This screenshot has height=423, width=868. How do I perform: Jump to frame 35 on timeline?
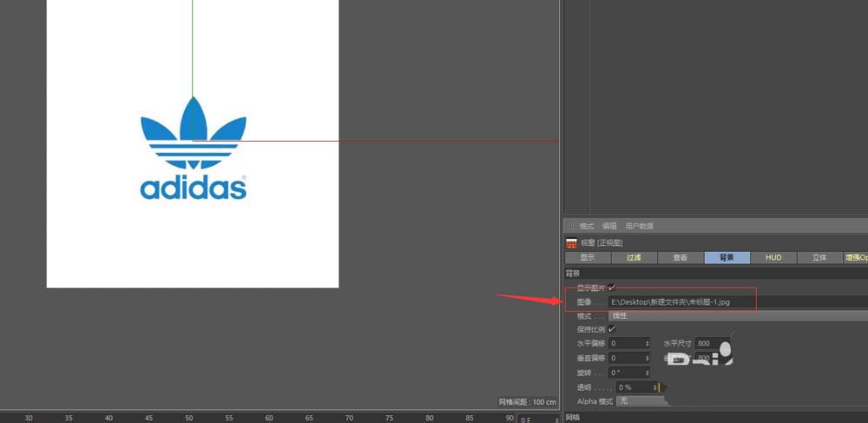click(x=69, y=418)
